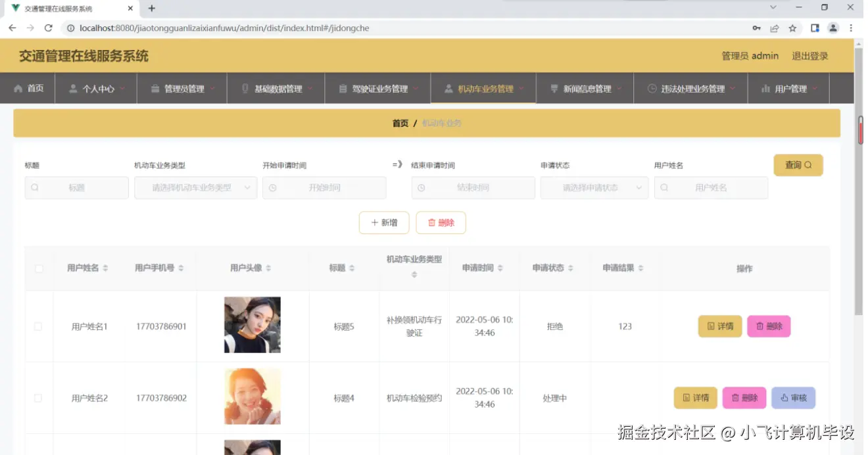This screenshot has height=455, width=868.
Task: Click the share page icon in address bar
Action: tap(775, 28)
